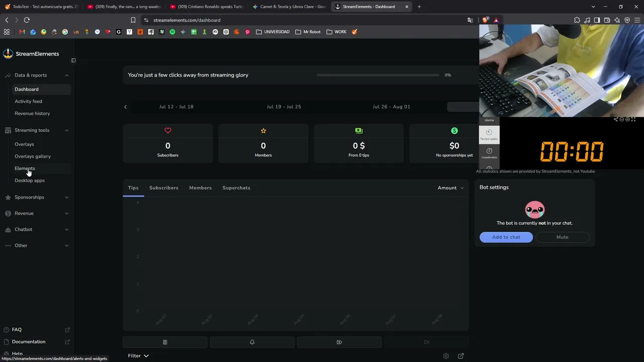The image size is (644, 362).
Task: Open Brave Leo AI sparkle icon
Action: pos(617,20)
